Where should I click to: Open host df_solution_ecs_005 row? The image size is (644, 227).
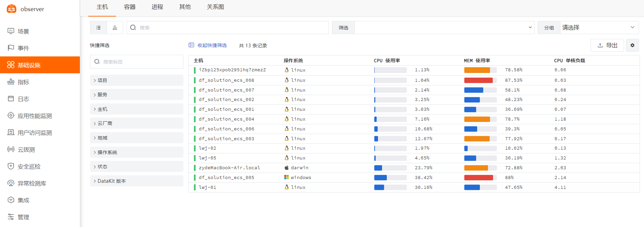click(x=226, y=177)
